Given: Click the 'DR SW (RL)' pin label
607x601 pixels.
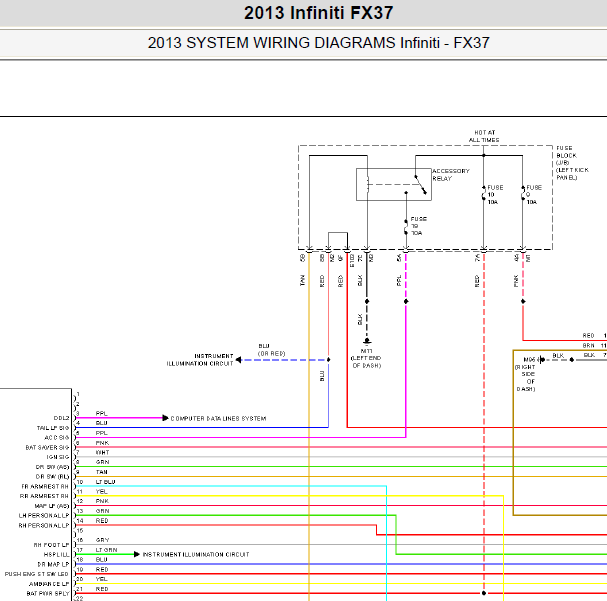Looking at the screenshot, I should [52, 477].
